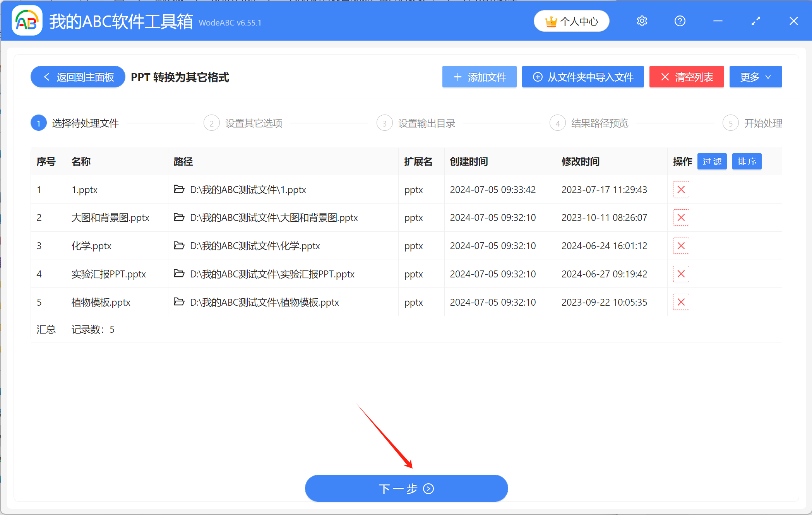Click the AB app logo
812x515 pixels.
26,21
